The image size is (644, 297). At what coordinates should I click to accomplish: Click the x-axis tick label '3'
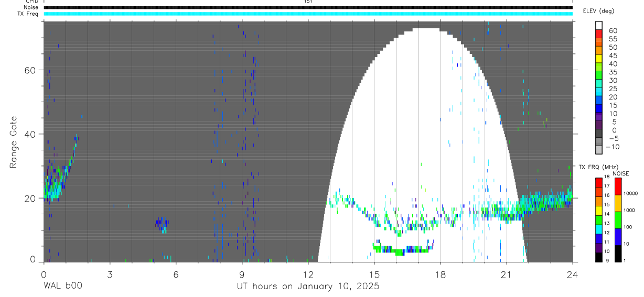[110, 274]
